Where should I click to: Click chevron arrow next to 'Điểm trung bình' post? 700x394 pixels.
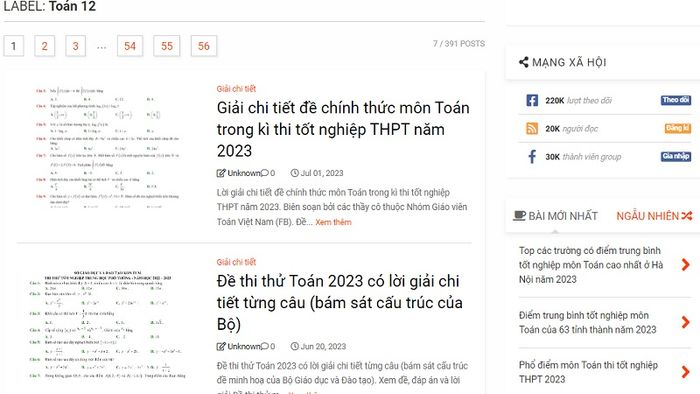click(686, 322)
